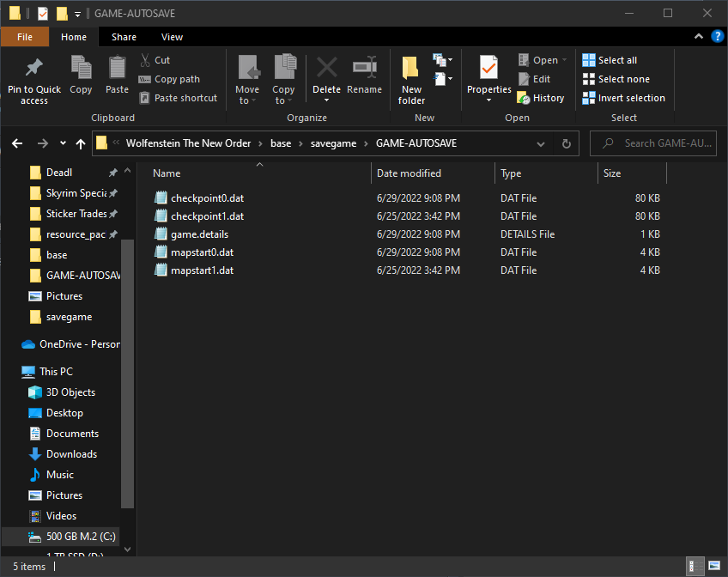Click the Move to button
The height and width of the screenshot is (577, 728).
(x=247, y=79)
